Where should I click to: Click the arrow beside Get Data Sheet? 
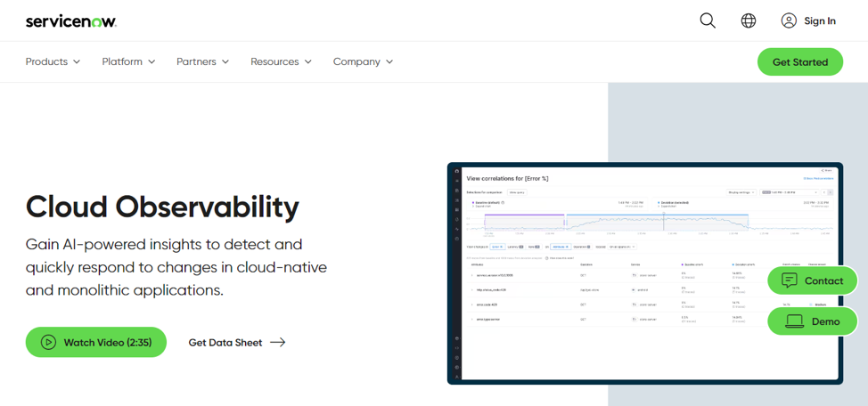pyautogui.click(x=278, y=343)
